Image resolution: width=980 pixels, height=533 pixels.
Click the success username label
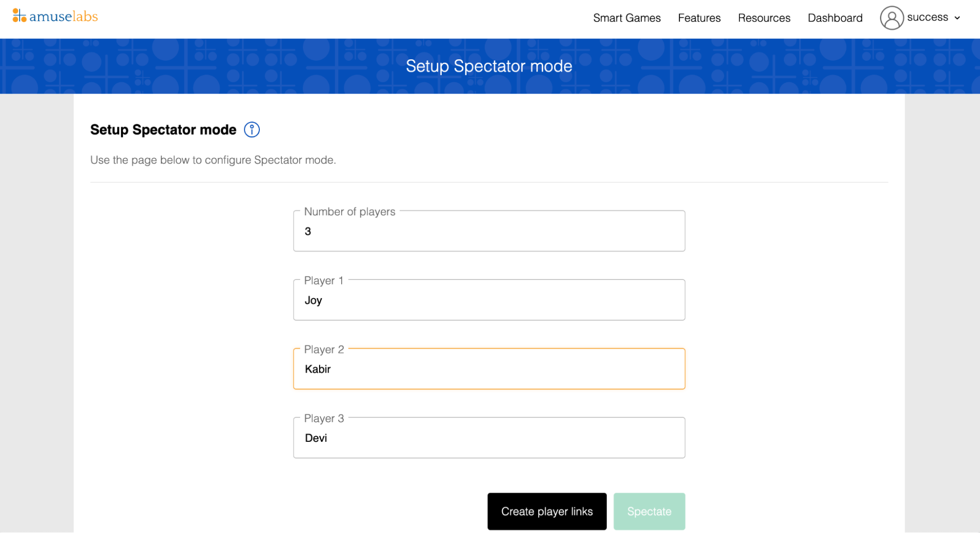pyautogui.click(x=927, y=17)
